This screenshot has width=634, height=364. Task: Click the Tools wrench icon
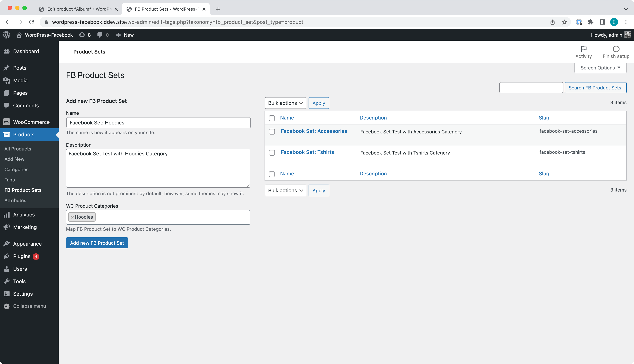pos(7,281)
